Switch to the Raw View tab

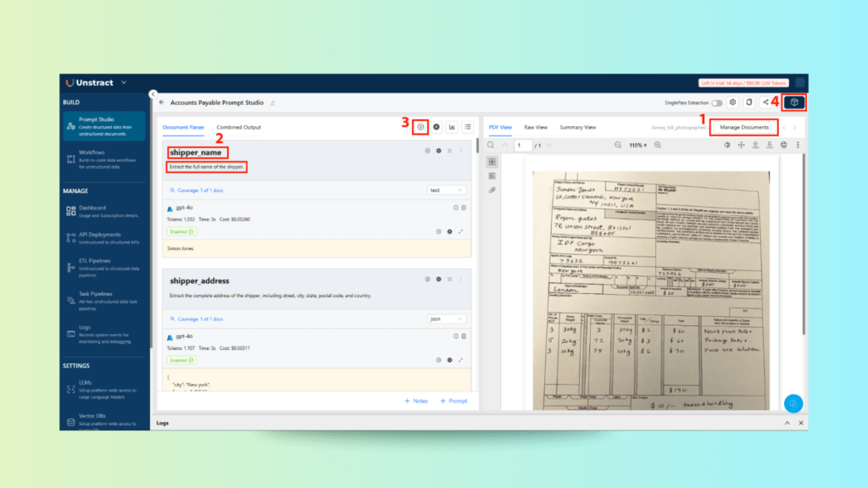(536, 127)
